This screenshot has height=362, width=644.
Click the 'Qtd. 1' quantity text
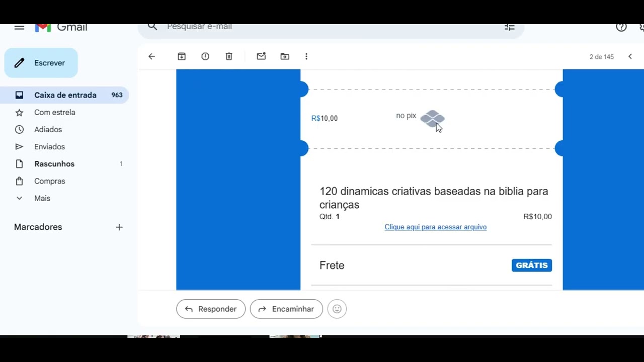[x=330, y=217]
